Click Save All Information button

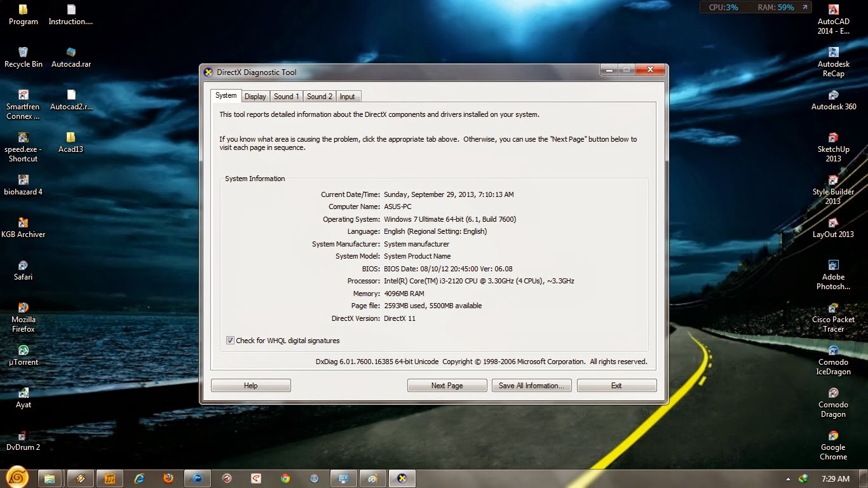click(x=532, y=386)
